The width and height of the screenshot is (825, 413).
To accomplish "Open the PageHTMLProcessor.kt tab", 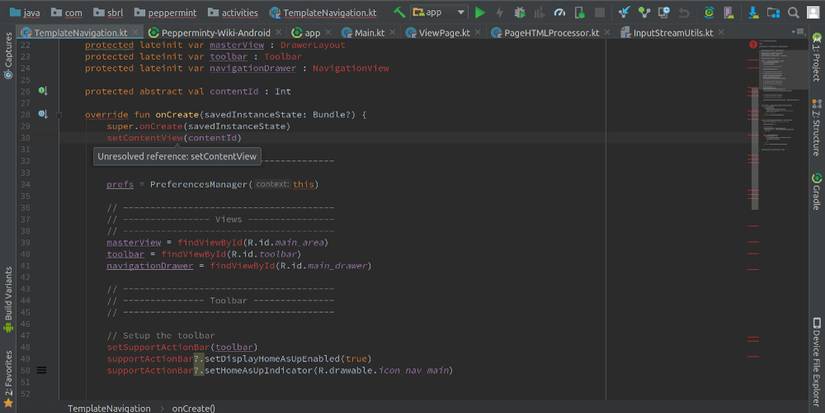I will 545,32.
